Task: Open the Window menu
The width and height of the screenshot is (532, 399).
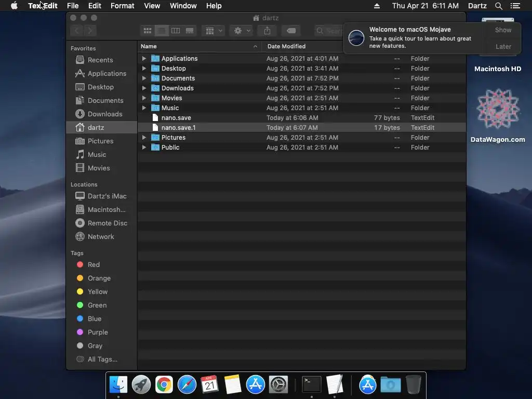Action: 183,6
